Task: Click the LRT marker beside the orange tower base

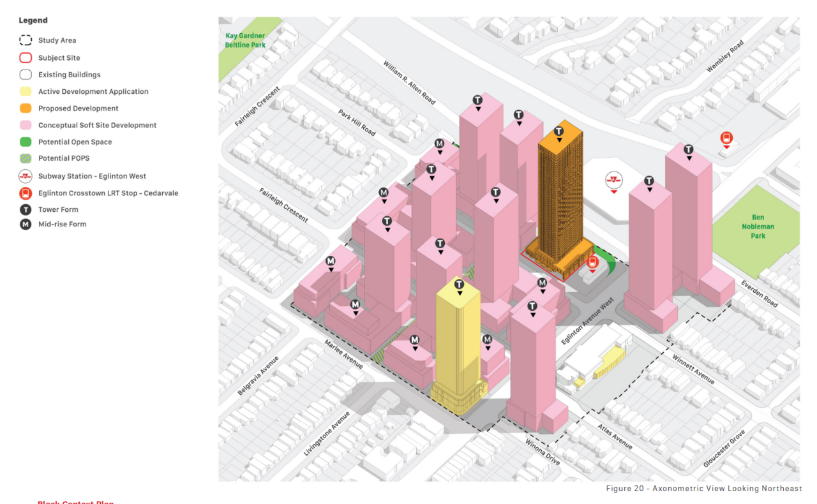Action: [592, 262]
